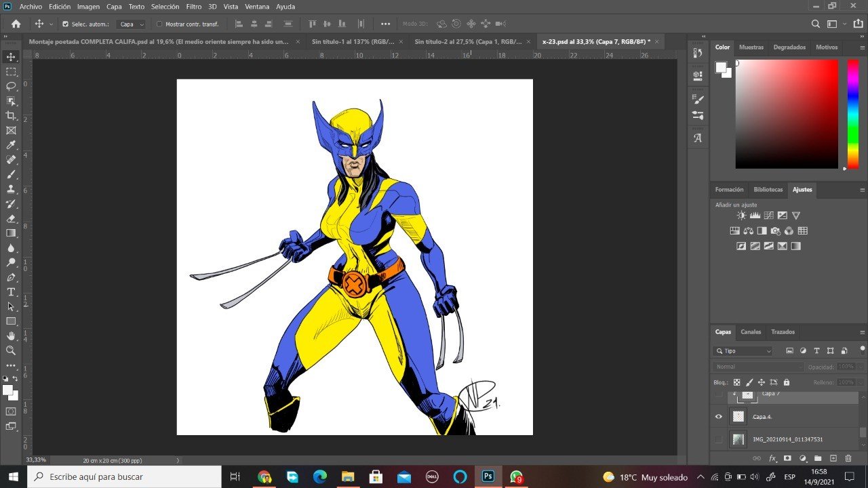
Task: Open the Glyphs panel icon
Action: pos(698,138)
